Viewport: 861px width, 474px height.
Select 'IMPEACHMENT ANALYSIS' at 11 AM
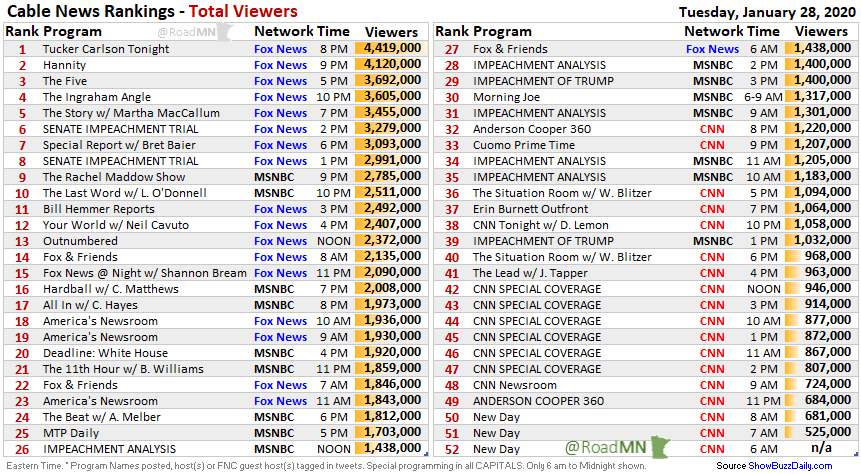539,161
